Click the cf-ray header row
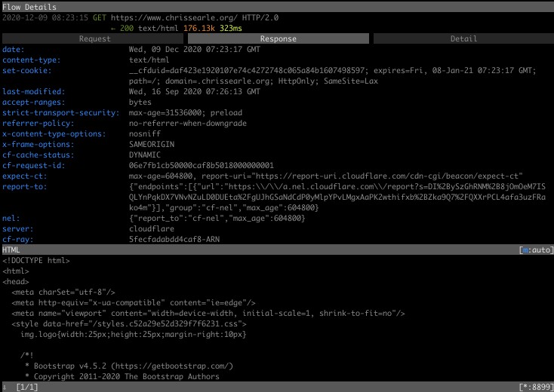The height and width of the screenshot is (392, 554). point(16,239)
